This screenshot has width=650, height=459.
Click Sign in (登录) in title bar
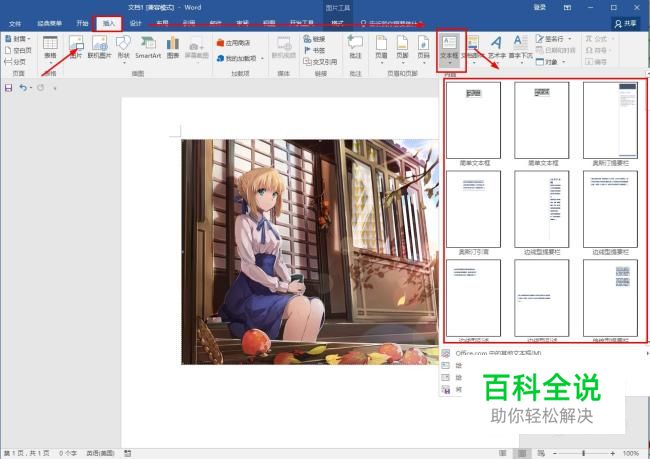tap(540, 7)
